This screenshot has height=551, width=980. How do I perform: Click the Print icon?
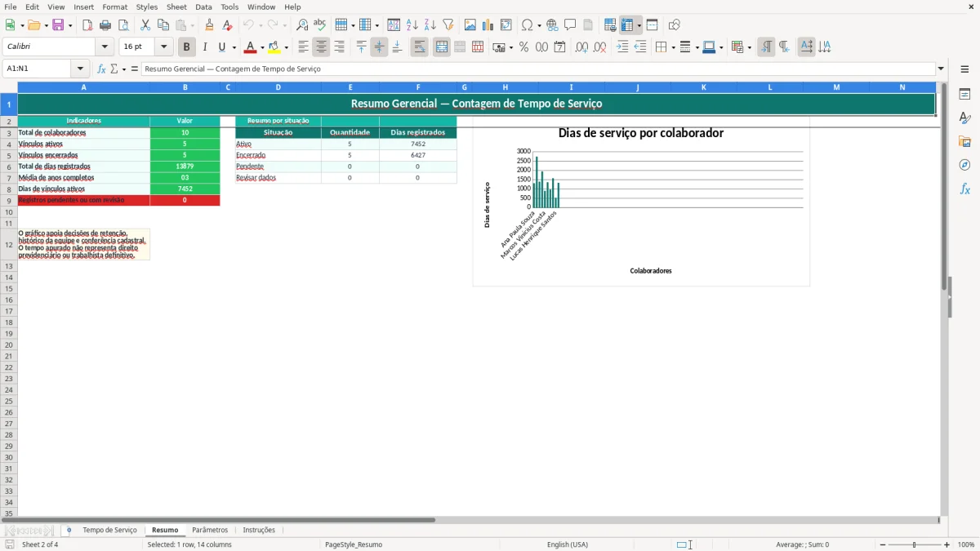(105, 25)
